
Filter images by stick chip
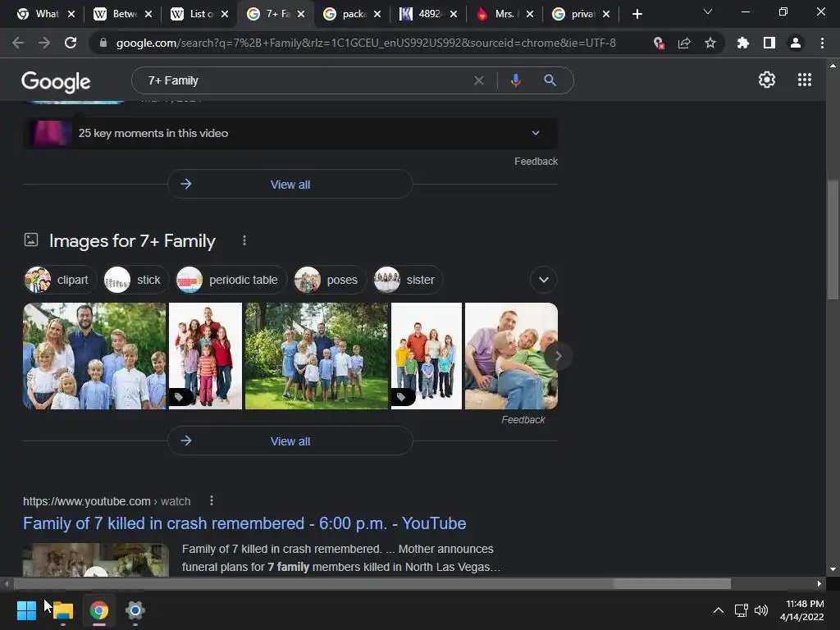(x=136, y=280)
